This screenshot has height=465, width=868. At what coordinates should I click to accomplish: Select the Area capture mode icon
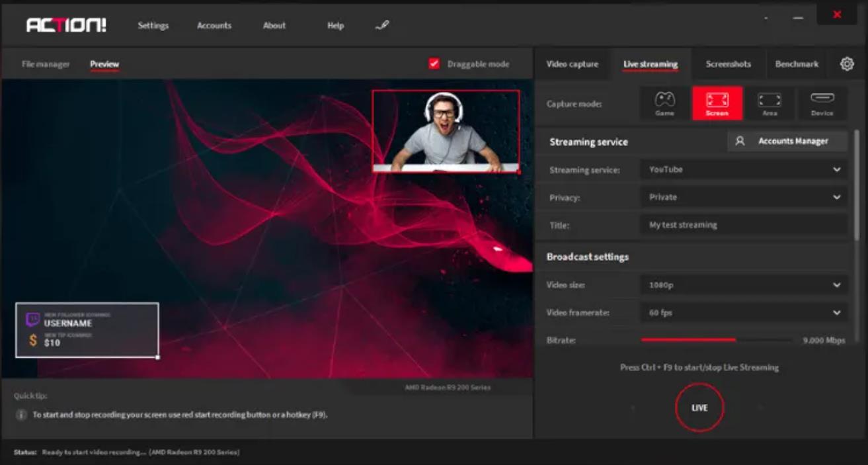pyautogui.click(x=769, y=103)
